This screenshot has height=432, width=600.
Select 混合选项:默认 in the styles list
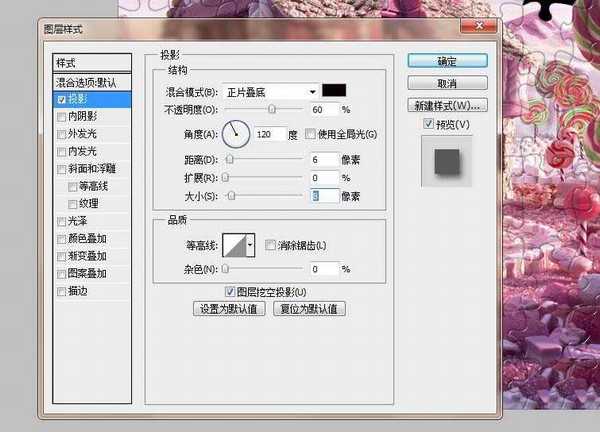click(x=93, y=82)
